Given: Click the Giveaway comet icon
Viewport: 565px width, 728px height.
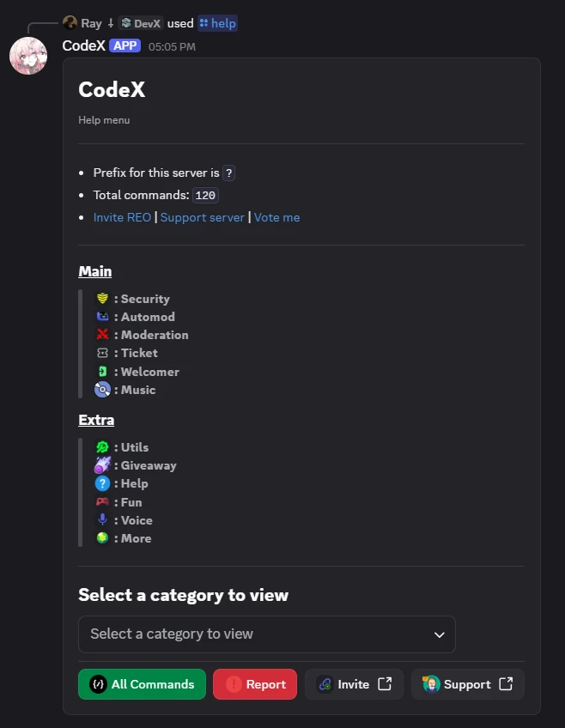Looking at the screenshot, I should (x=102, y=464).
